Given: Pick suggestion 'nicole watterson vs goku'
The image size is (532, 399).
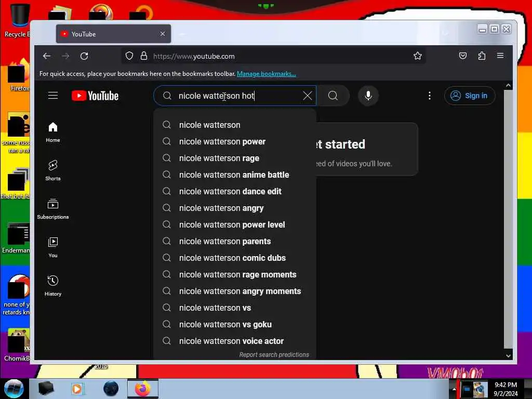Looking at the screenshot, I should (235, 324).
